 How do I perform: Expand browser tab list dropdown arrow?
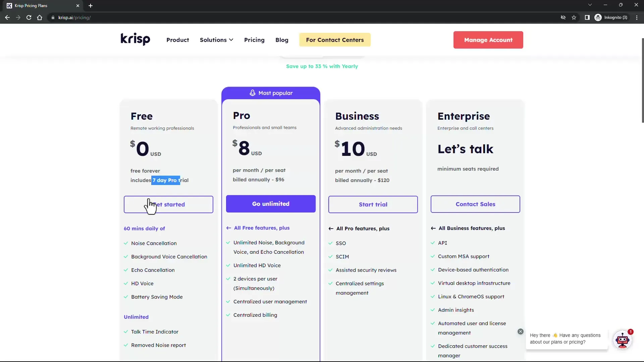tap(590, 5)
